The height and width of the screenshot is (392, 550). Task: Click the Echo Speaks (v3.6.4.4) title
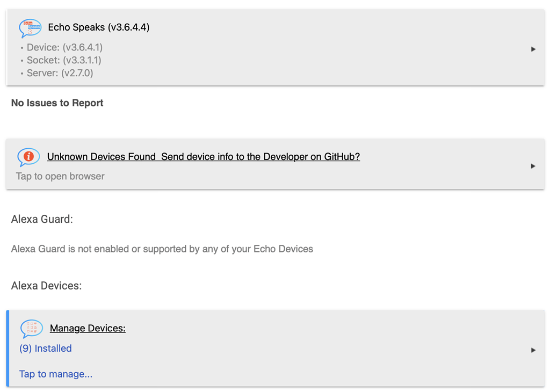point(99,27)
